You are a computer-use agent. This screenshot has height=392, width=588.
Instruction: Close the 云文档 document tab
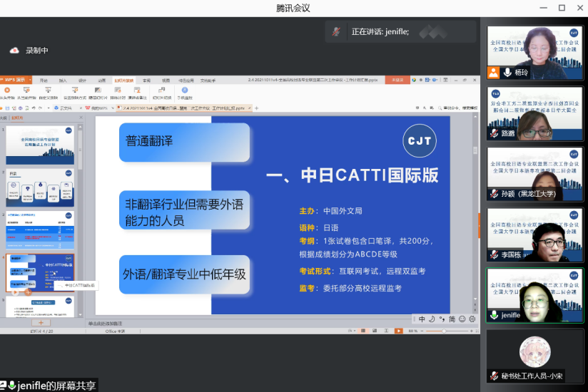pyautogui.click(x=81, y=108)
